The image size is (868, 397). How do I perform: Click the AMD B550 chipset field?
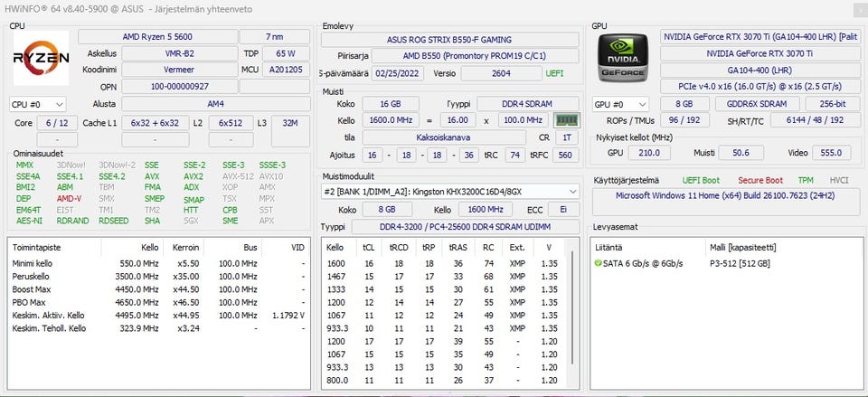coord(475,56)
